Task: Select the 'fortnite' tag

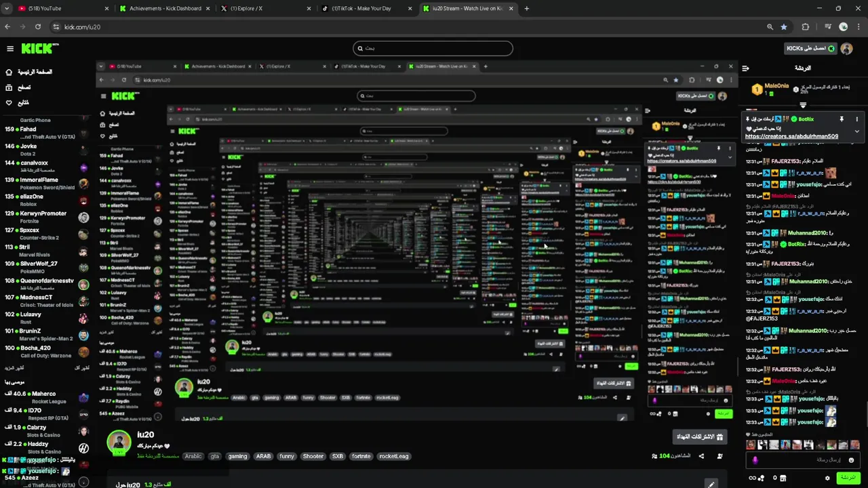Action: 361,456
